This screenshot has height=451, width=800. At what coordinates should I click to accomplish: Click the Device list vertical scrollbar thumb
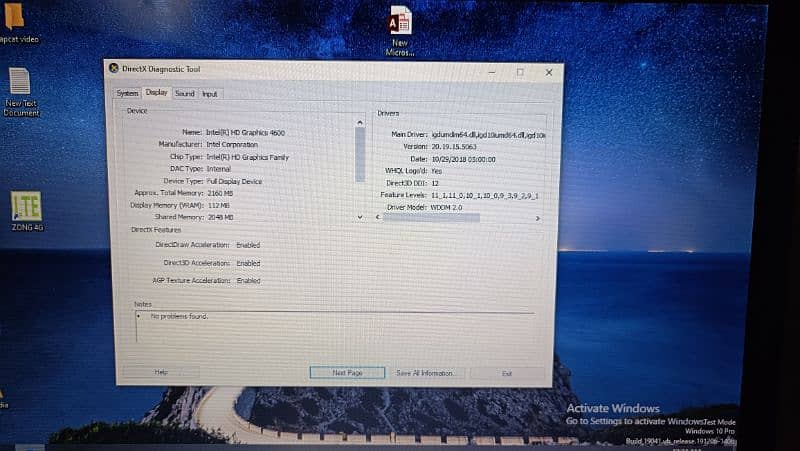[360, 154]
